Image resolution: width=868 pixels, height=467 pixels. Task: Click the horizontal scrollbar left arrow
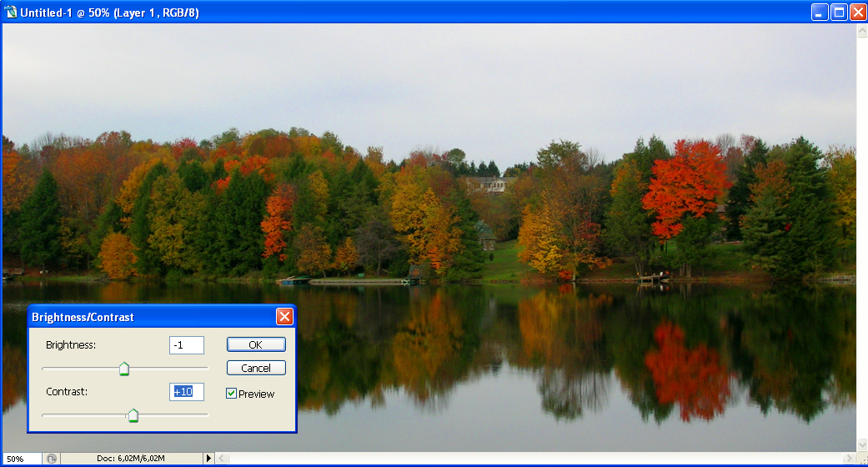[222, 459]
